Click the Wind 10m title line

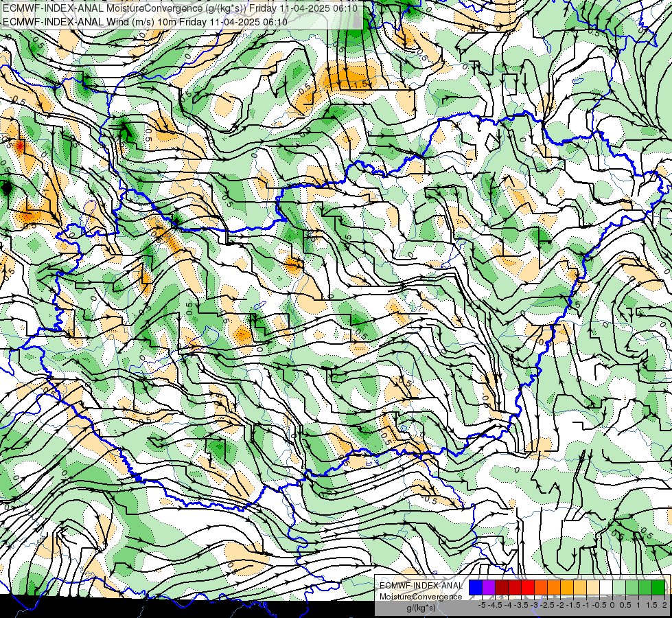pyautogui.click(x=145, y=21)
